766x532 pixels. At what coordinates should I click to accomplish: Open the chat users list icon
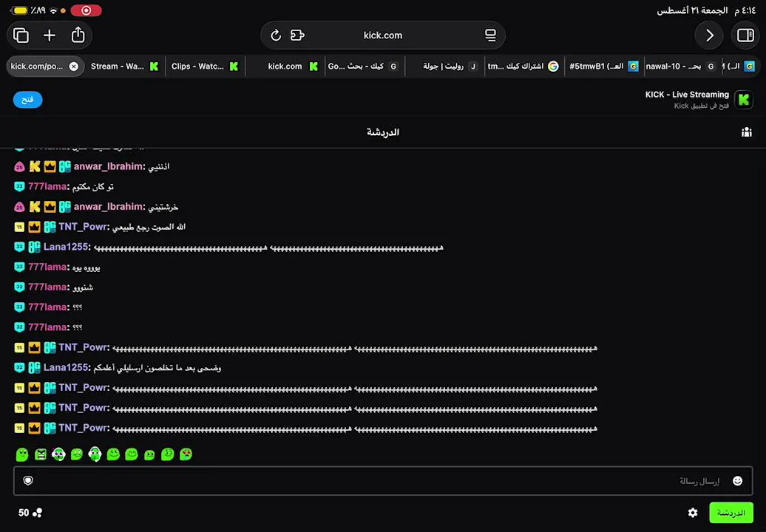click(747, 132)
